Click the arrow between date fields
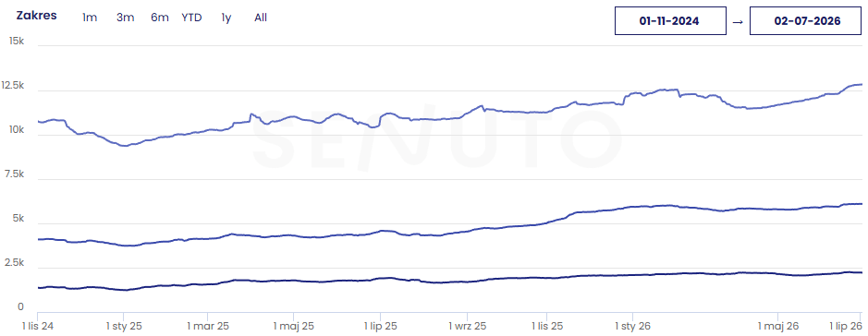This screenshot has width=868, height=336. click(738, 21)
